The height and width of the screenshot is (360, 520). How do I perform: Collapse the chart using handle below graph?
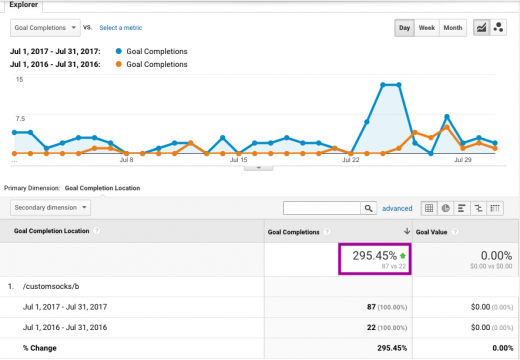tap(258, 168)
